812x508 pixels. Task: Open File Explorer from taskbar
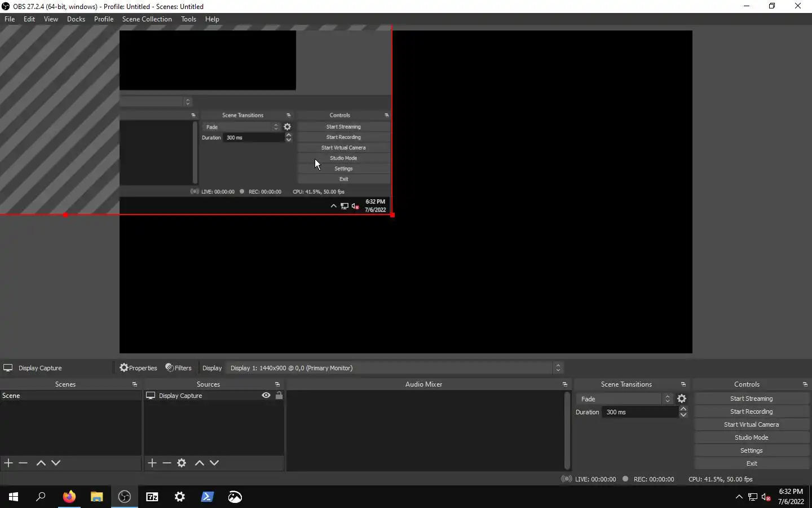point(97,497)
